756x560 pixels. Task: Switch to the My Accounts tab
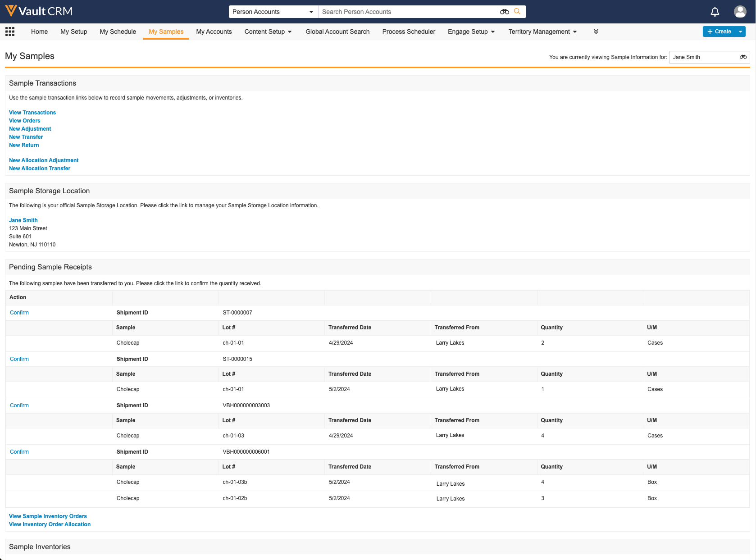[x=214, y=32]
